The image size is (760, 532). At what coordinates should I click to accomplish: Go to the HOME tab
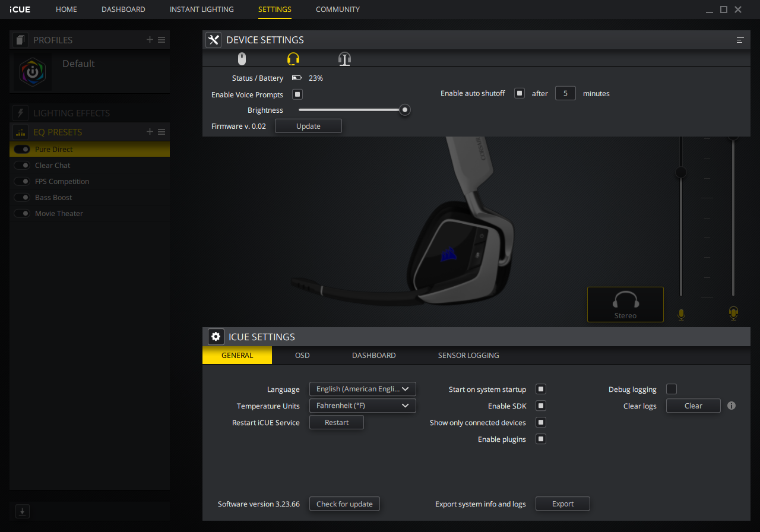[x=66, y=9]
